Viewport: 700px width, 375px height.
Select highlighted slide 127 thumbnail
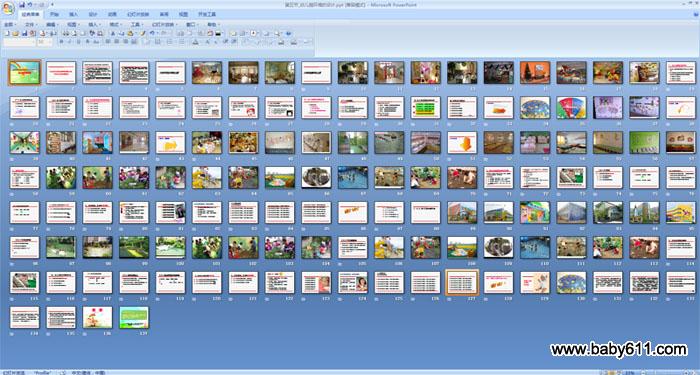point(462,282)
